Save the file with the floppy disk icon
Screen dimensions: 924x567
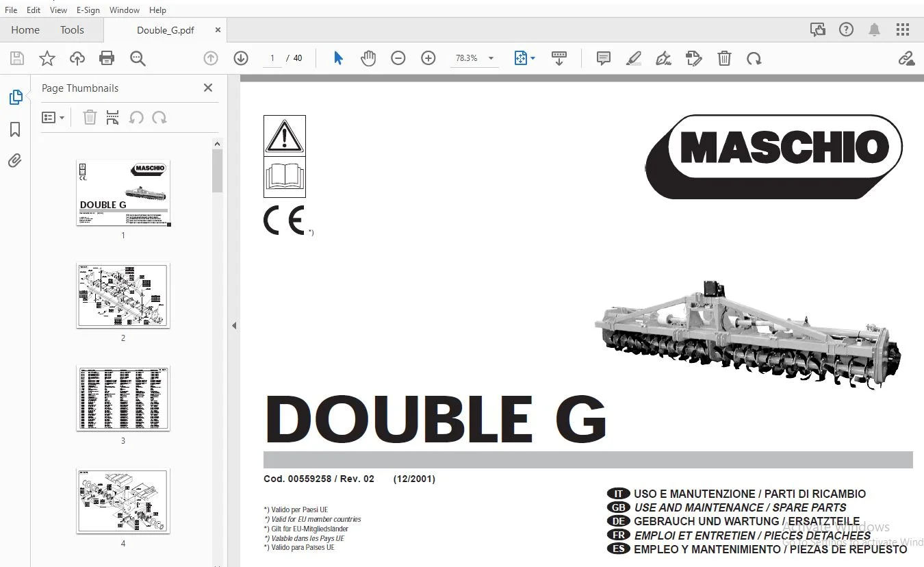point(17,58)
